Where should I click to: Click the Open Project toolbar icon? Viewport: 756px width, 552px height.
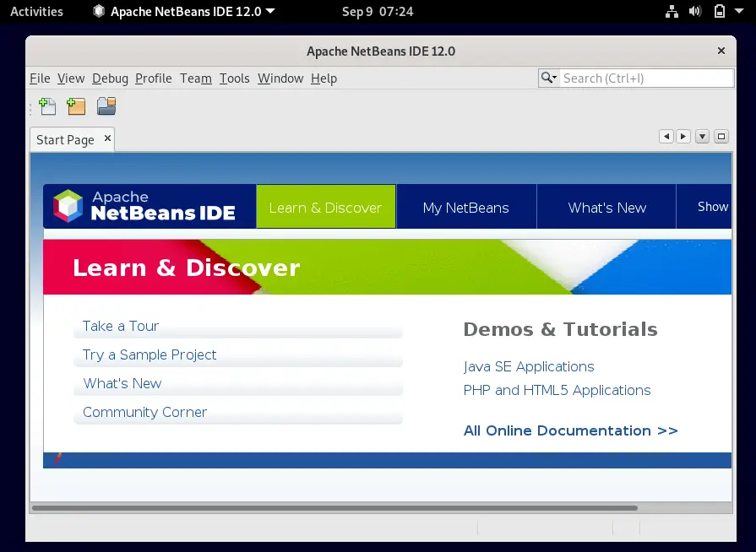[106, 106]
